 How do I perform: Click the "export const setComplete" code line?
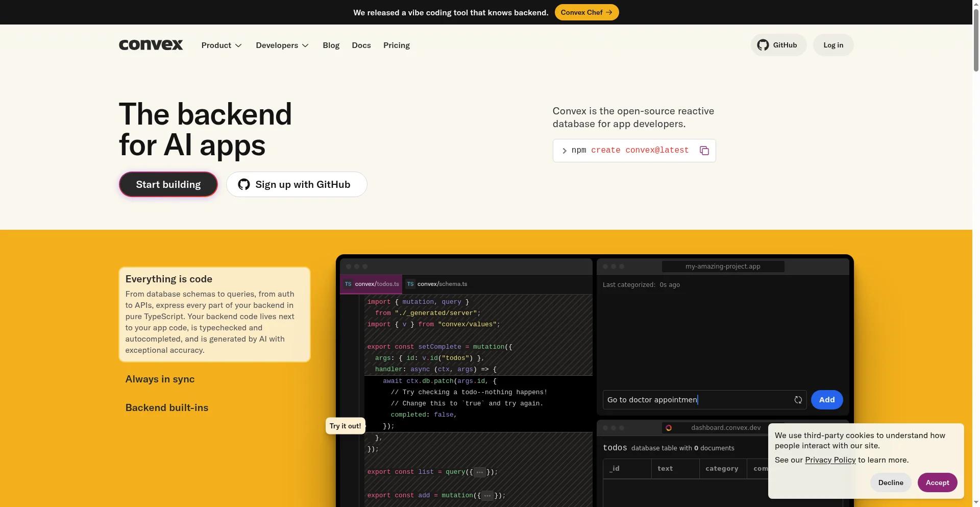(x=439, y=347)
